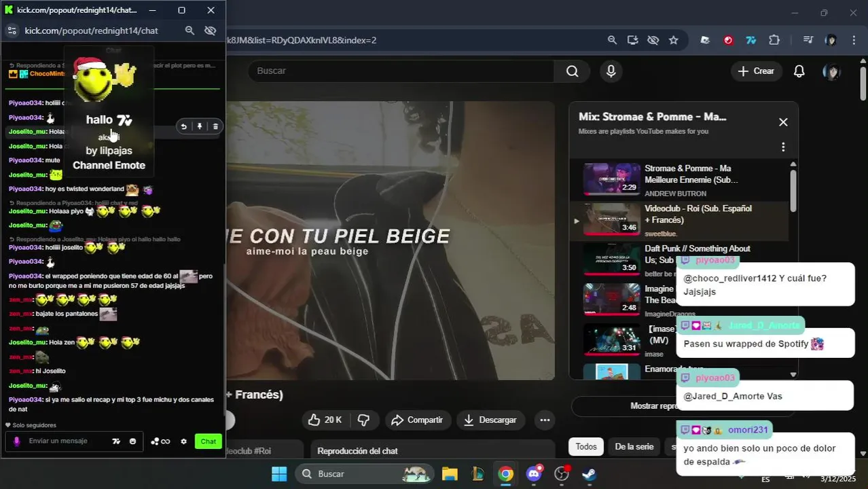868x489 pixels.
Task: Click green Chat send button
Action: (209, 441)
